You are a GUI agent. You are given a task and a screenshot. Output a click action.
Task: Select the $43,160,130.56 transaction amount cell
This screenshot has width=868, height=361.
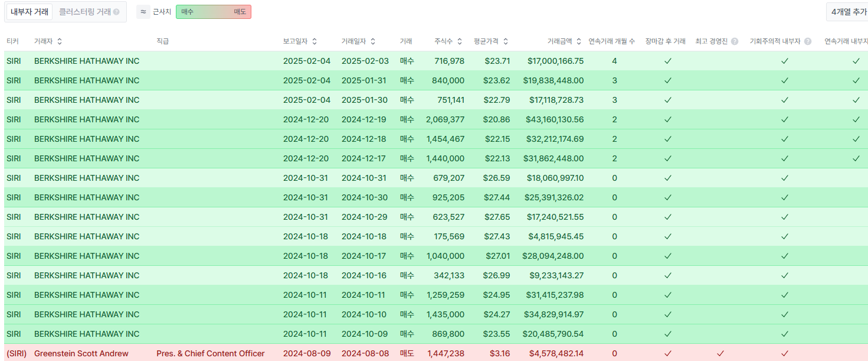[x=555, y=119]
